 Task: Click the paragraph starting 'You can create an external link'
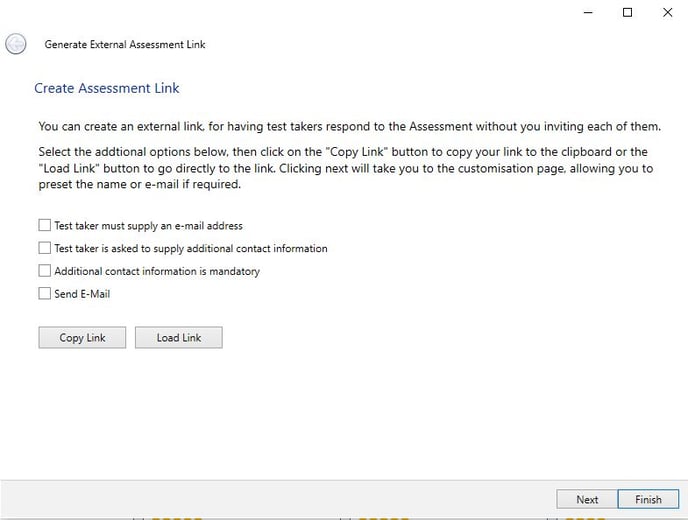[349, 126]
